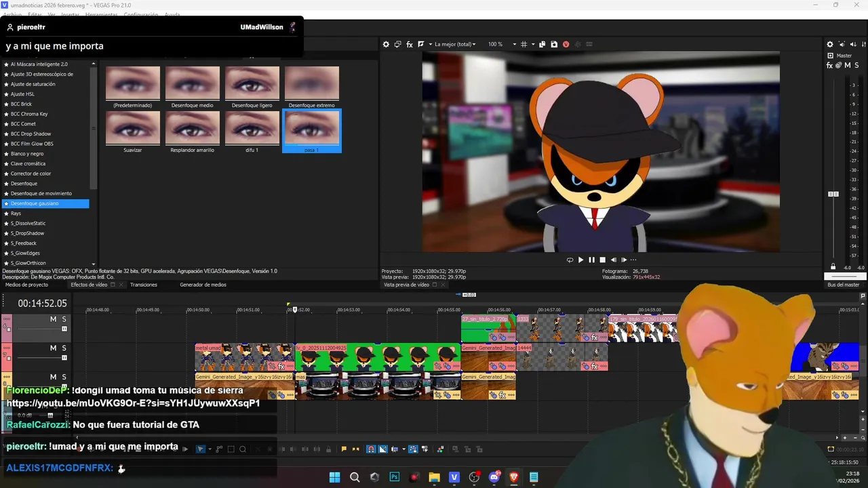Screen dimensions: 868x488
Task: Expand Auto Ripple mode dropdown arrow
Action: click(403, 449)
